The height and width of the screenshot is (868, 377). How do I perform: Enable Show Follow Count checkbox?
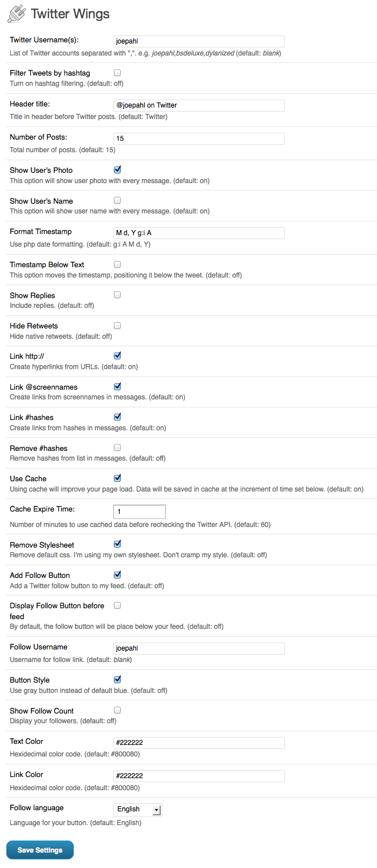[117, 710]
